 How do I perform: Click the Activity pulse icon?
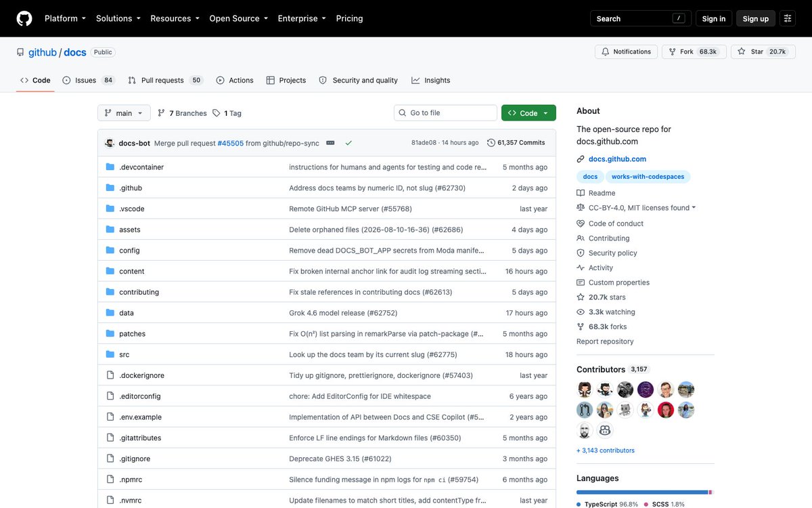[581, 268]
